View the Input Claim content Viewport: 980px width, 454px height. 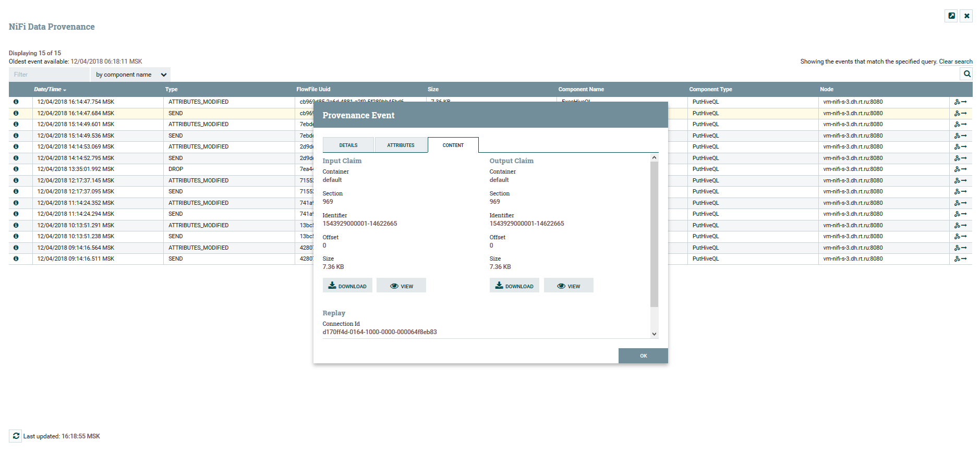pos(401,285)
